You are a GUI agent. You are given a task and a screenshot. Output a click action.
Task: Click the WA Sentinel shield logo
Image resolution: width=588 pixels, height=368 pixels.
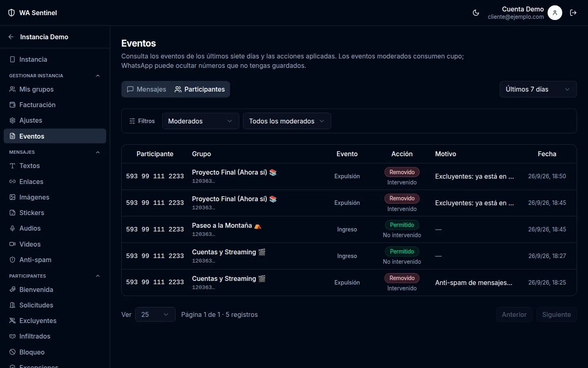[11, 13]
